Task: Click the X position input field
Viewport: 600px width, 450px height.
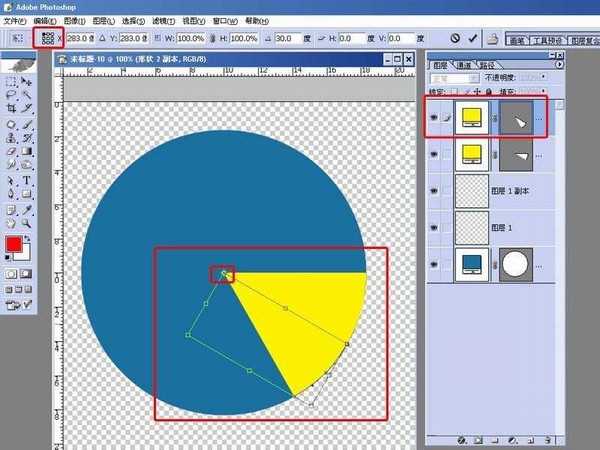Action: pos(80,38)
